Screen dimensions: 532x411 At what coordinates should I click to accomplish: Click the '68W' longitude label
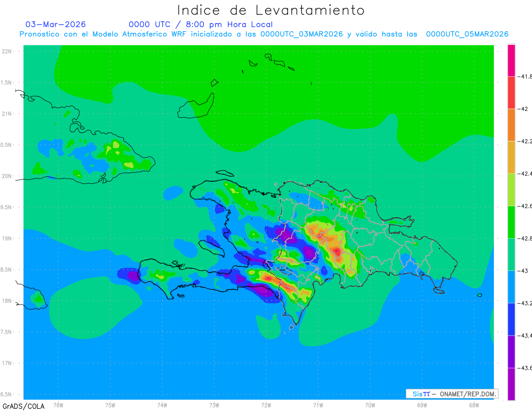[x=474, y=404]
